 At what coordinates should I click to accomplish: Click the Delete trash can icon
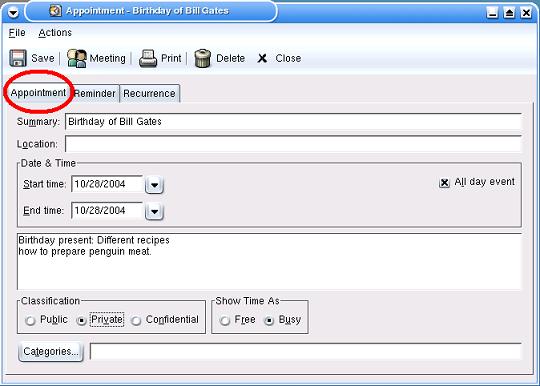tap(202, 58)
